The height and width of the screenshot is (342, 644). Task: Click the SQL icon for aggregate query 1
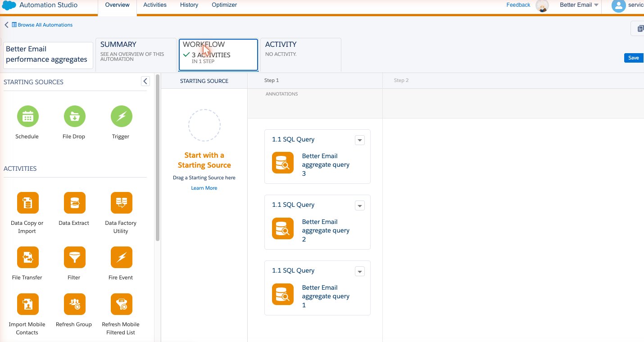pyautogui.click(x=283, y=294)
